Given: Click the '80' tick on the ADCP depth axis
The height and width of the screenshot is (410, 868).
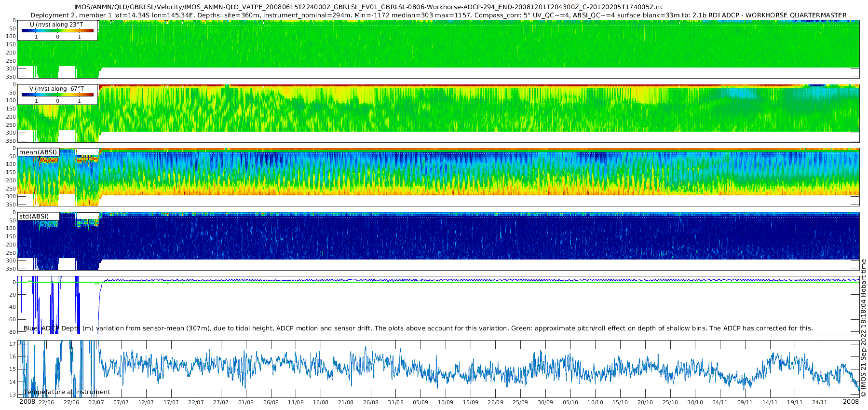Looking at the screenshot, I should tap(13, 332).
